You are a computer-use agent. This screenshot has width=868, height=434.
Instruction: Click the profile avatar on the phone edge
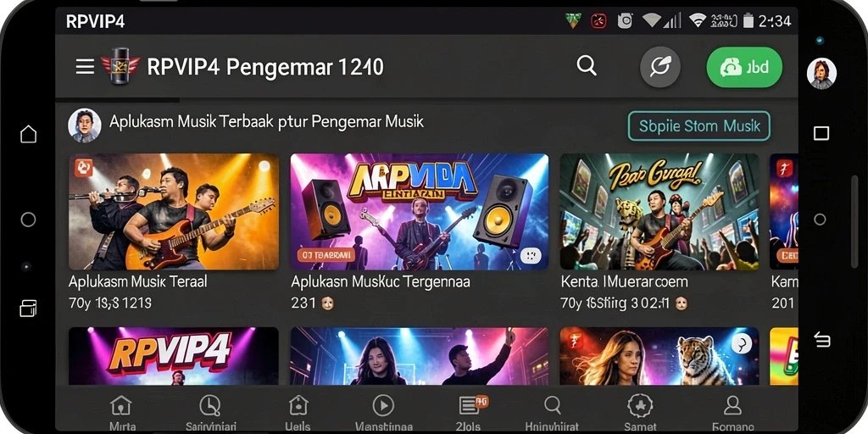point(821,74)
